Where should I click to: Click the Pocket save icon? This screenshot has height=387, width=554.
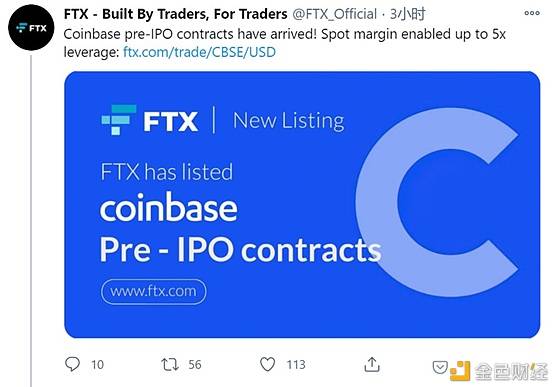[x=440, y=368]
